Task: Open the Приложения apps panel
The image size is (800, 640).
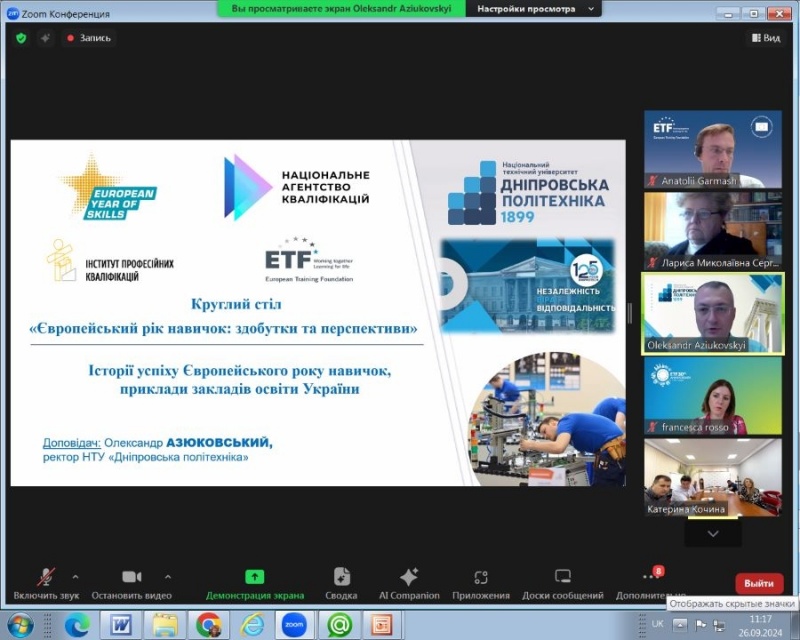Action: (480, 578)
